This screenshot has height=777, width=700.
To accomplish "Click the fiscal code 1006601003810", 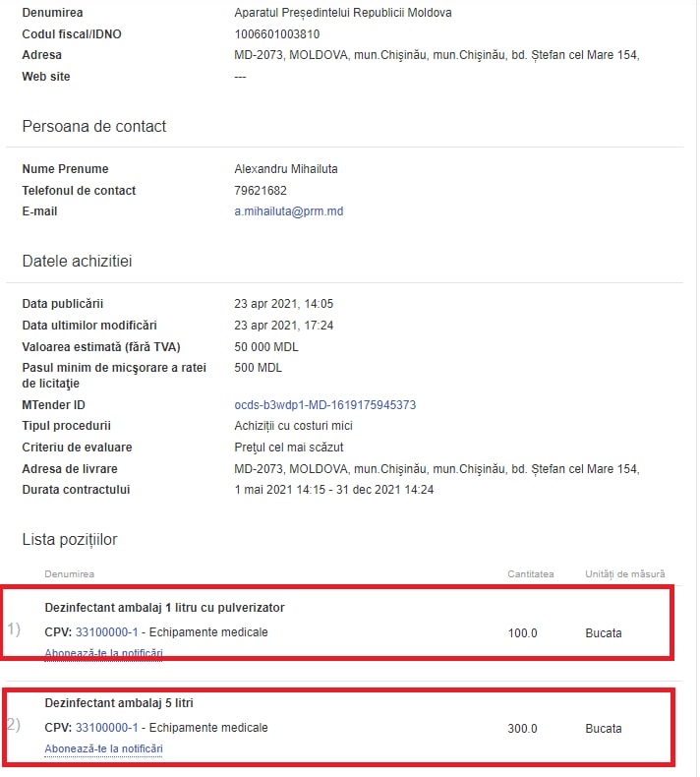I will coord(276,34).
